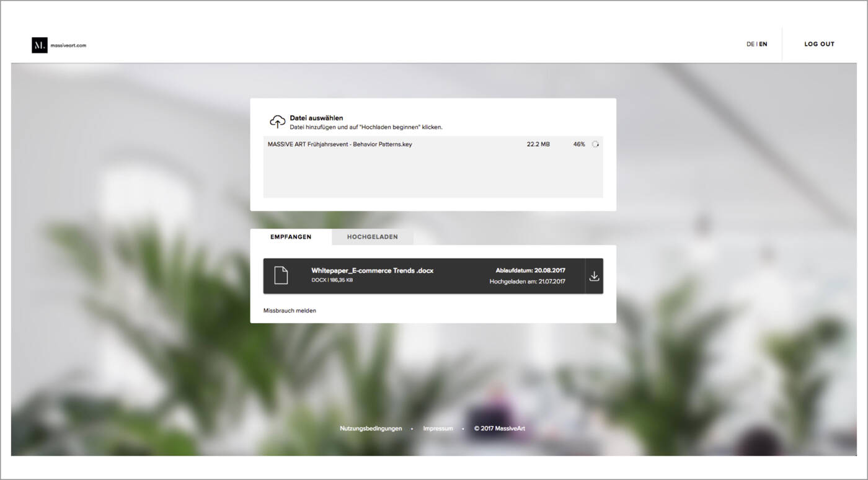Switch language to DE
Image resolution: width=868 pixels, height=480 pixels.
[750, 44]
